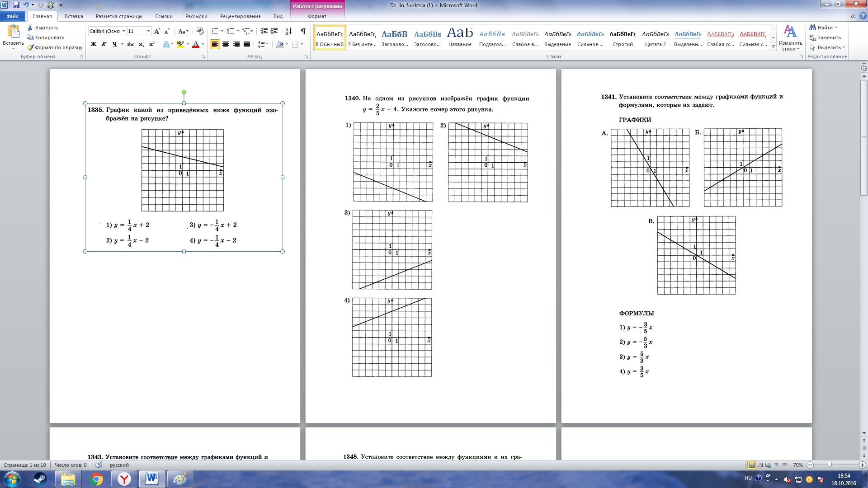Click the Заменить button
The width and height of the screenshot is (868, 488).
coord(825,38)
